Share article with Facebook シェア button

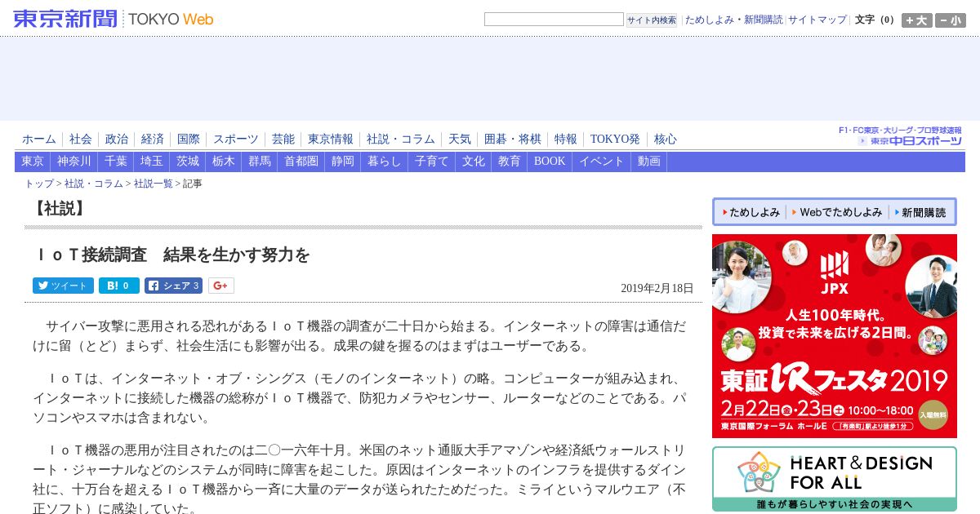(173, 286)
